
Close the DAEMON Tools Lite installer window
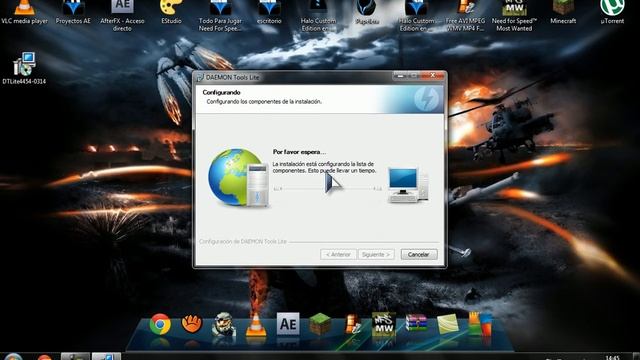pos(432,76)
